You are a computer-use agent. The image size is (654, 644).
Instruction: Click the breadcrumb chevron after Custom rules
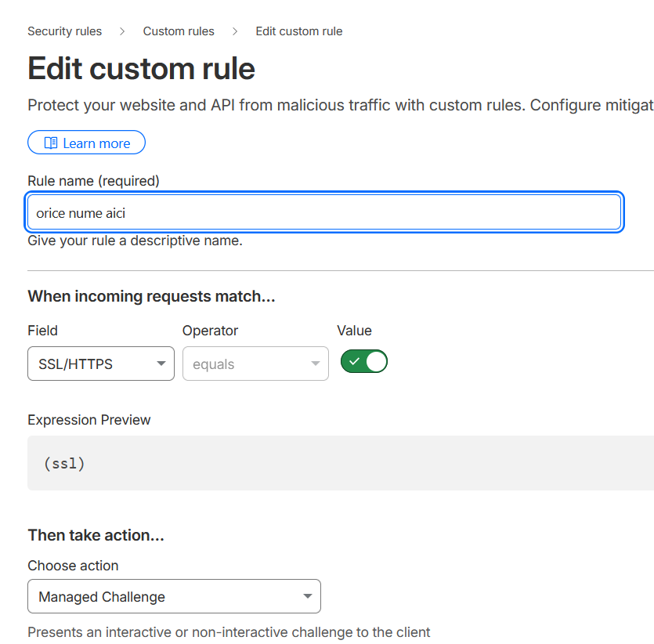(235, 31)
